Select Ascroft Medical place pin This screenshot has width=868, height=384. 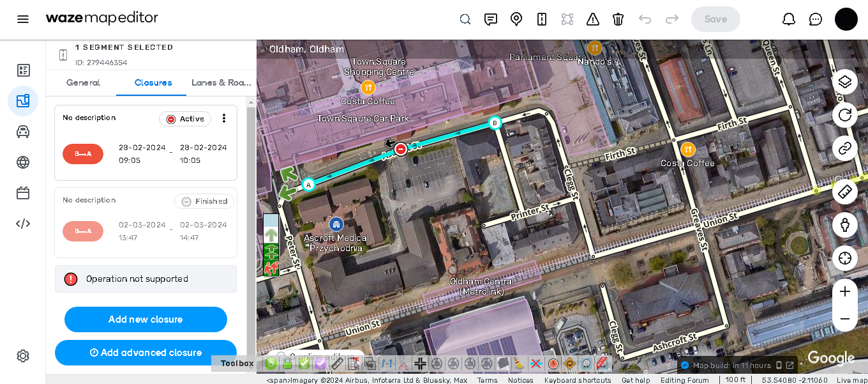(x=336, y=224)
